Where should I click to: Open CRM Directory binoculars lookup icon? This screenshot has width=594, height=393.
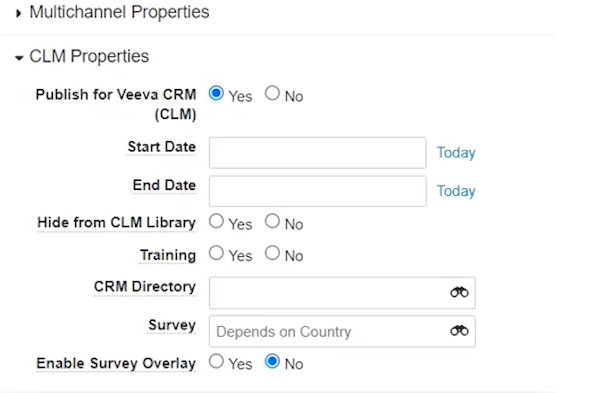[x=459, y=292]
